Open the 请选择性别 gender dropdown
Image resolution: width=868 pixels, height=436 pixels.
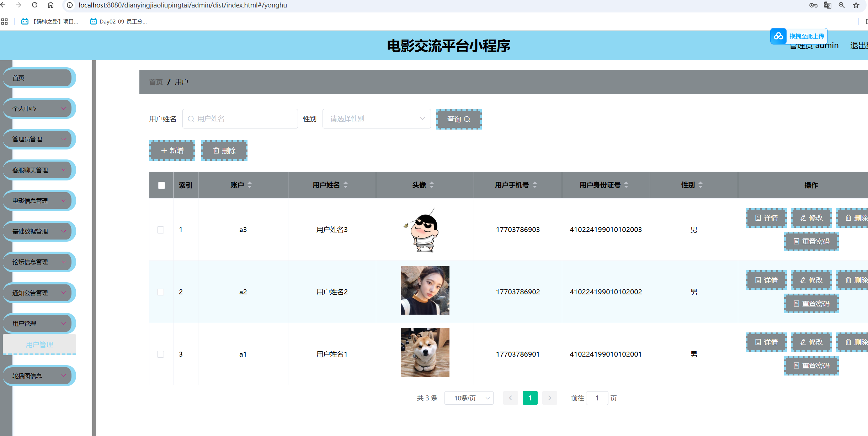(377, 119)
